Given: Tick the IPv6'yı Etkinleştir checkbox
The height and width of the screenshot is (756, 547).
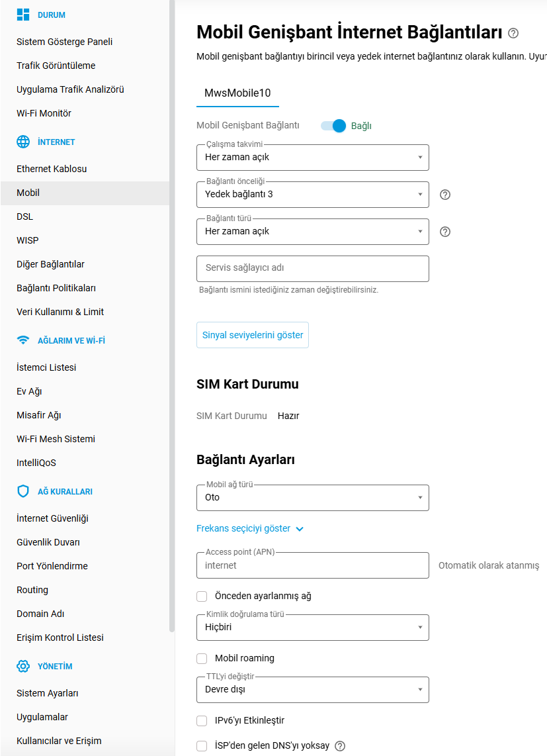Looking at the screenshot, I should coord(202,720).
